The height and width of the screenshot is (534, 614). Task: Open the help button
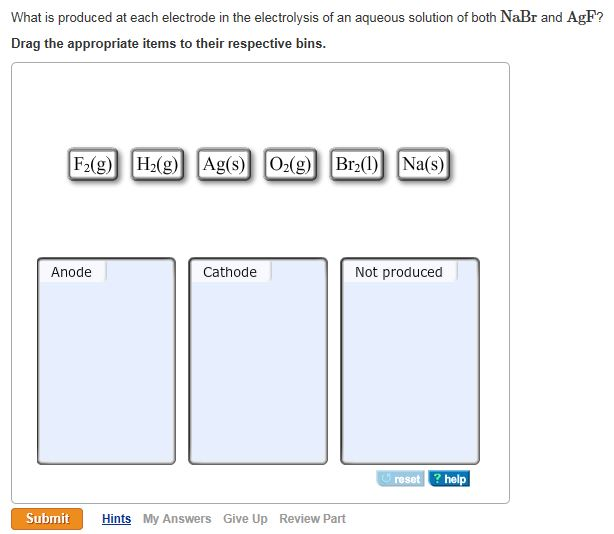449,479
